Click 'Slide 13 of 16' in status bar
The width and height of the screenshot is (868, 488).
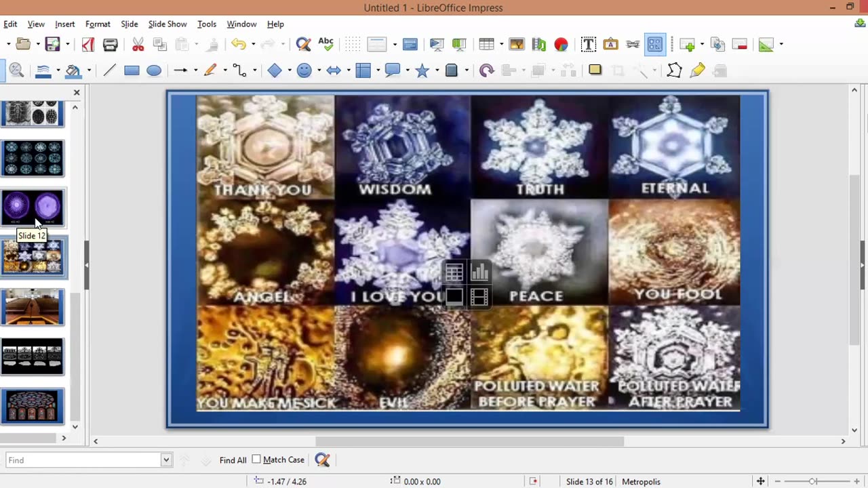tap(589, 481)
